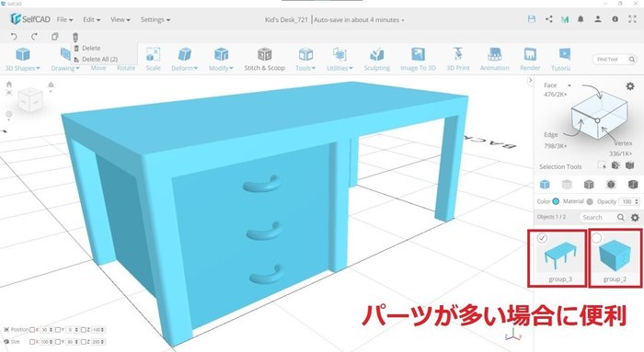Open the File menu
This screenshot has width=644, height=352.
65,19
